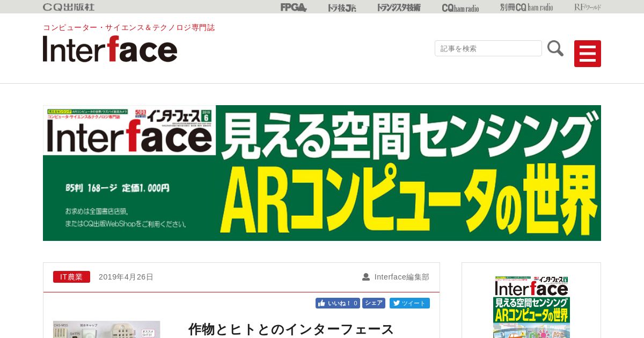Click the Facebook シェア button

374,303
